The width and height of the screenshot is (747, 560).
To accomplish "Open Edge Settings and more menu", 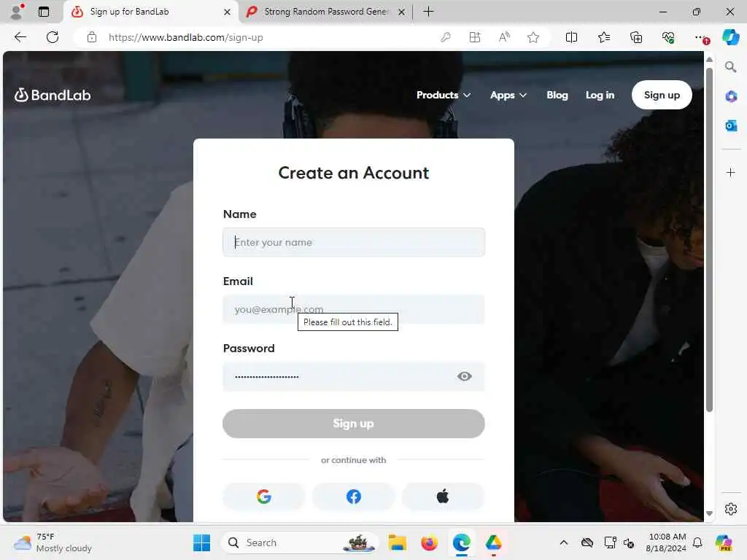I will (701, 37).
